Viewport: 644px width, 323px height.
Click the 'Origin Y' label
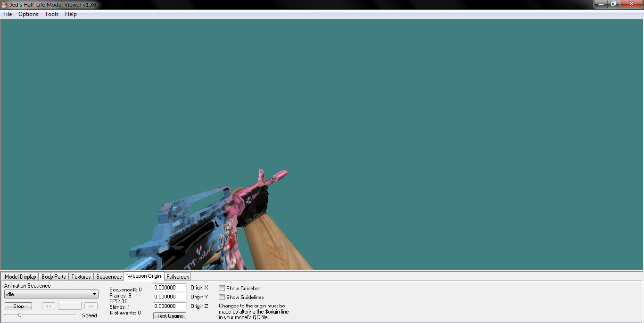(x=199, y=297)
